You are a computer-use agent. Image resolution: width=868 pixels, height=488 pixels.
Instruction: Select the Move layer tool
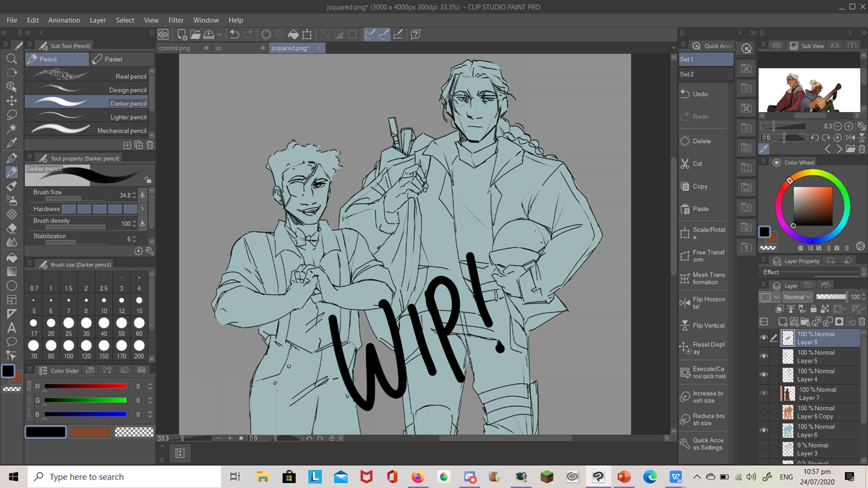(11, 100)
